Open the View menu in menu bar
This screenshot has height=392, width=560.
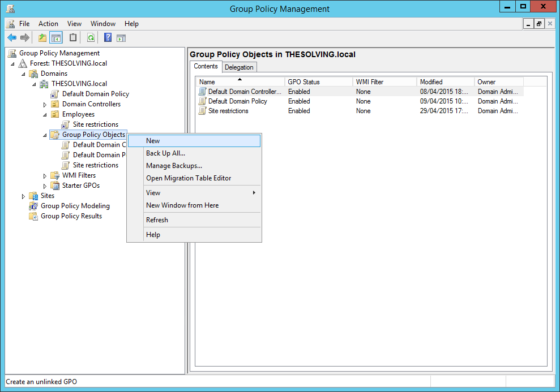[x=74, y=24]
